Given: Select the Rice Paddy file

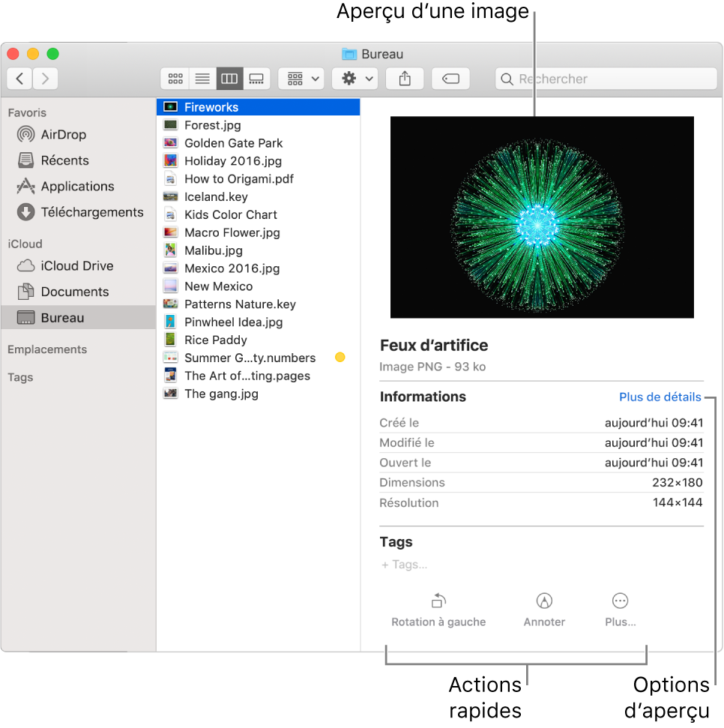Looking at the screenshot, I should tap(258, 340).
